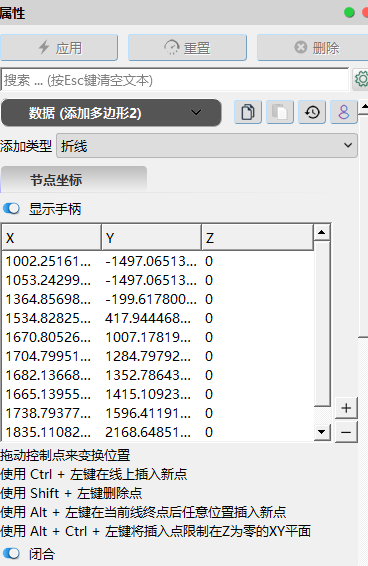Image resolution: width=368 pixels, height=566 pixels.
Task: Select Y cell -199.617800...
Action: pyautogui.click(x=151, y=299)
